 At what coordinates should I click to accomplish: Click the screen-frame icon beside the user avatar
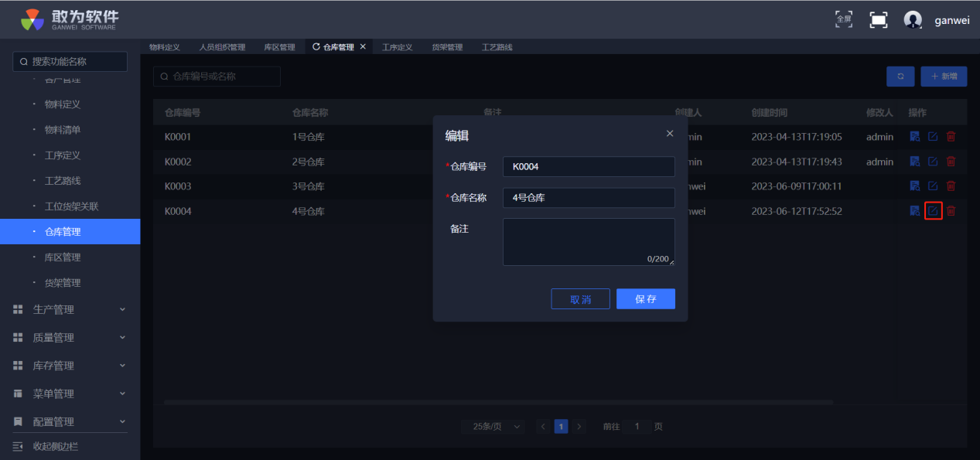pos(879,20)
